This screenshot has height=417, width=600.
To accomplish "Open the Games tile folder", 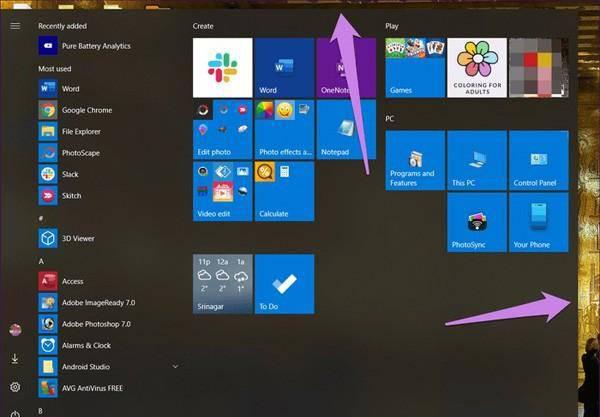I will coord(415,68).
